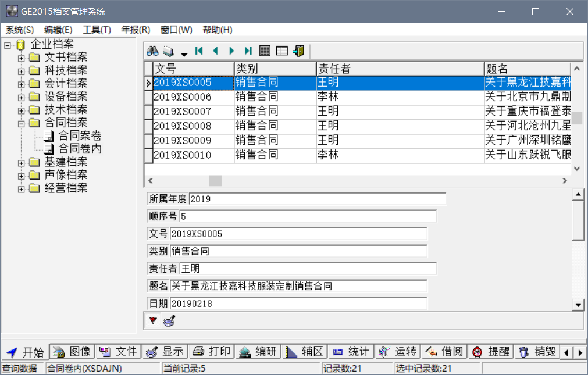Click the binoculars search icon
The image size is (588, 375).
[x=152, y=51]
